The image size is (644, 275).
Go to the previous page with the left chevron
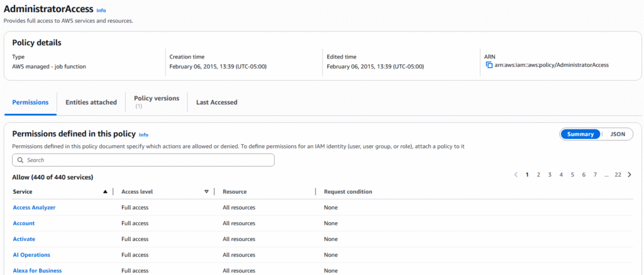coord(516,175)
